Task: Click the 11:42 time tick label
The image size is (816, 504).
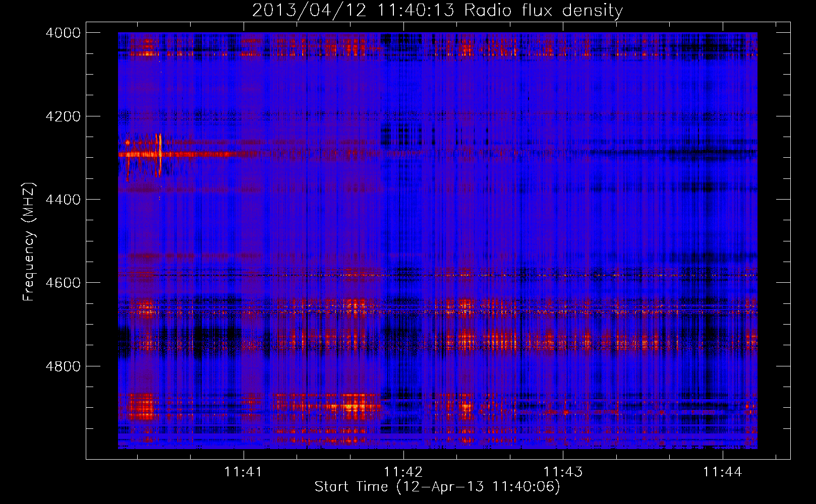Action: coord(403,472)
